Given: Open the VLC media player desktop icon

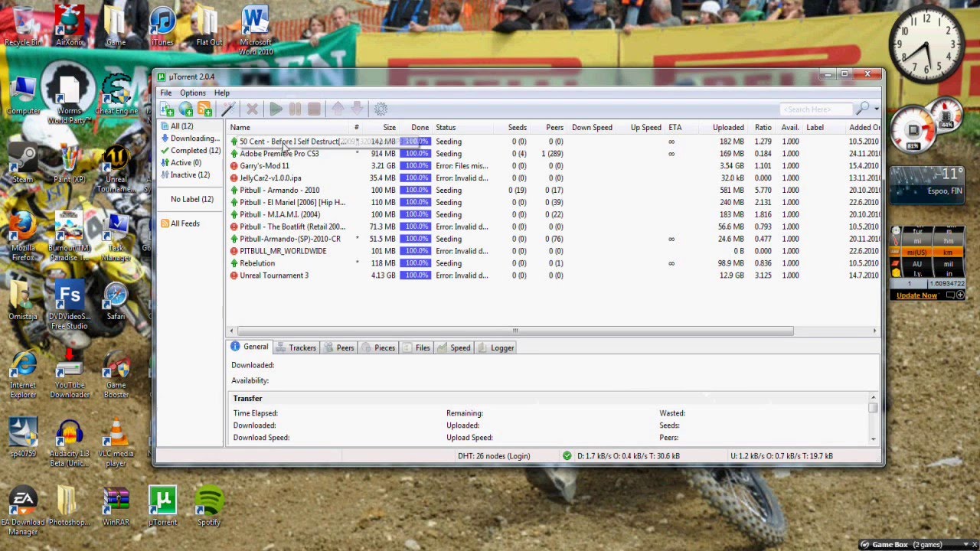Looking at the screenshot, I should pos(116,442).
